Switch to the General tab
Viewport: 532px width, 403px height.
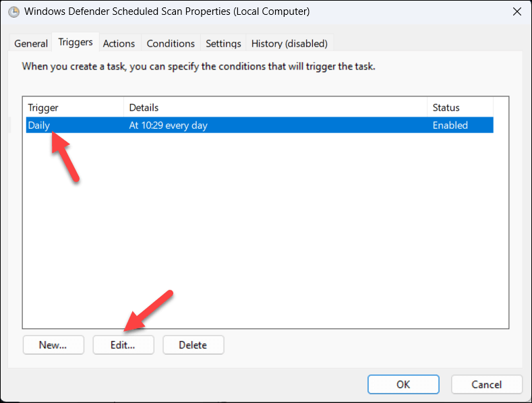31,43
